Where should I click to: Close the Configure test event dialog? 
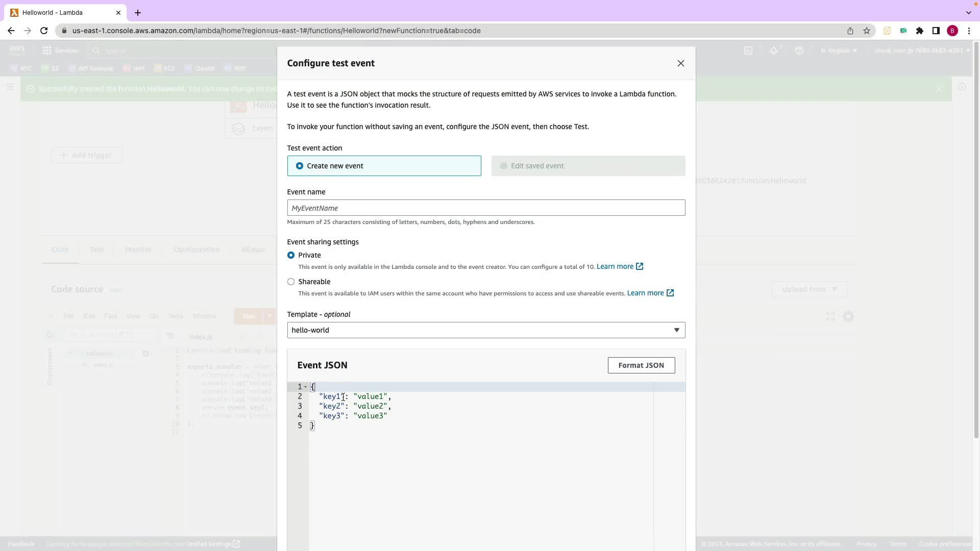[x=680, y=63]
